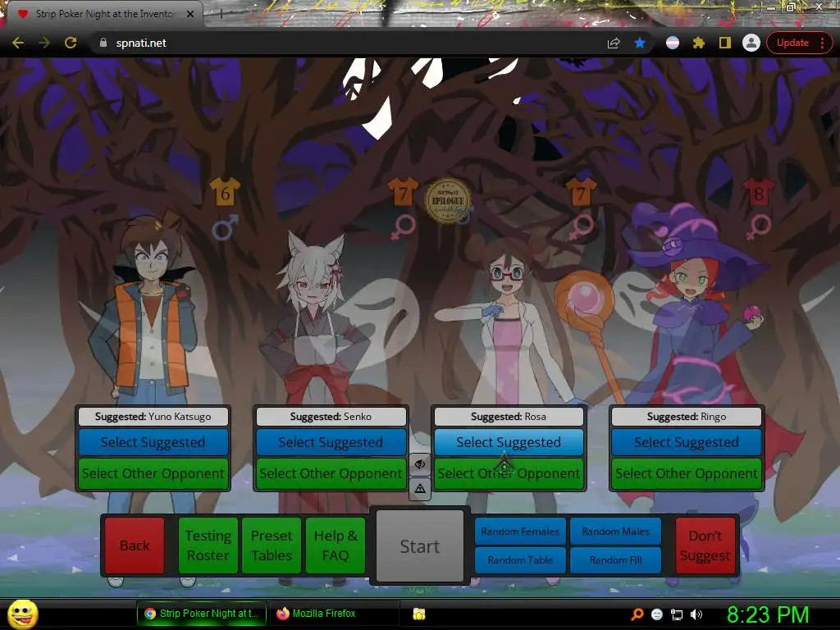Screen dimensions: 840x630
Task: Fill the table with Random Males
Action: pyautogui.click(x=615, y=532)
